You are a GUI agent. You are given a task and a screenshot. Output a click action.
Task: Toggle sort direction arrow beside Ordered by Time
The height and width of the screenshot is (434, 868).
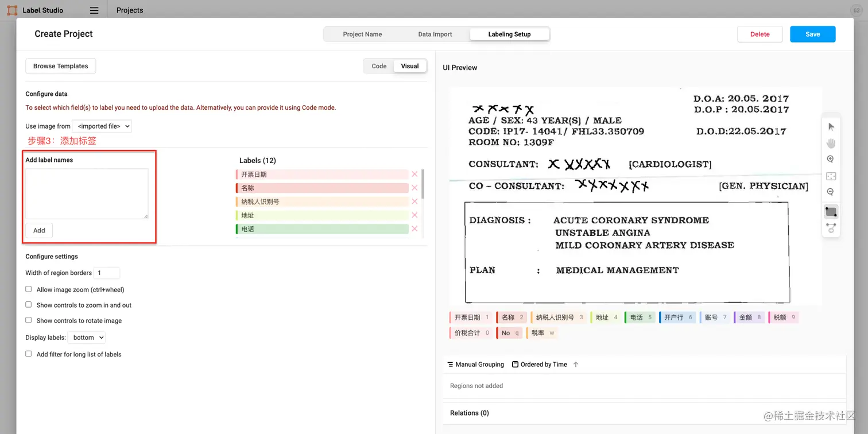576,365
